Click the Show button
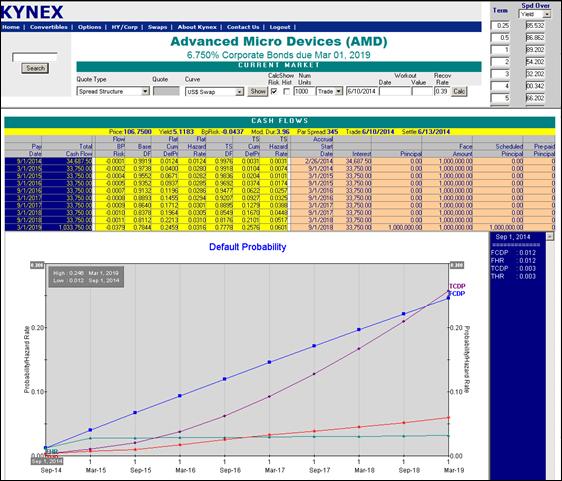This screenshot has height=481, width=562. 258,91
